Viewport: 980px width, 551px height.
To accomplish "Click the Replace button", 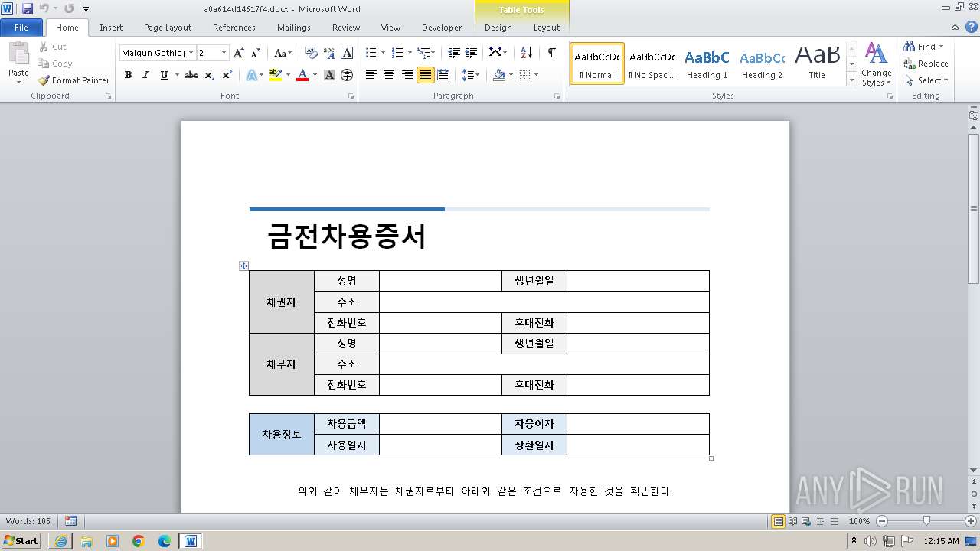I will (926, 64).
